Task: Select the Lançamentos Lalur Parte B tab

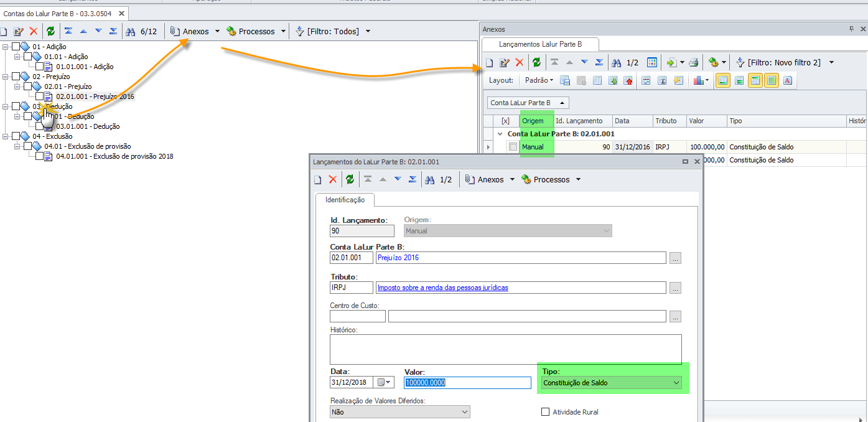Action: point(540,44)
